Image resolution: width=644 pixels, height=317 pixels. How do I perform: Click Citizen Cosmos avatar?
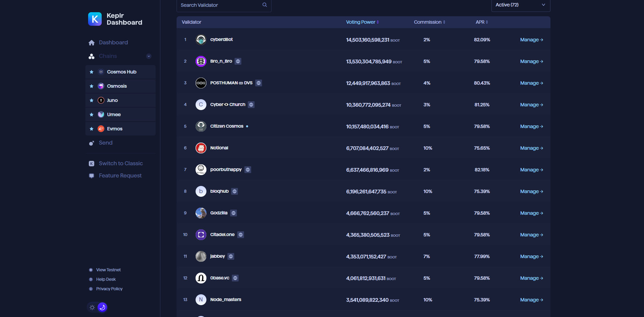[201, 126]
